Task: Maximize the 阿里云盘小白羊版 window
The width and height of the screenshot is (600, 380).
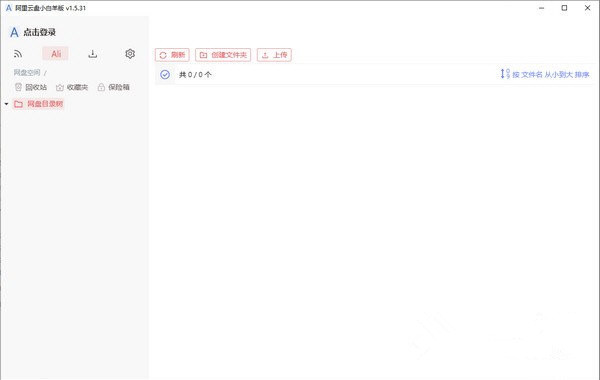Action: pyautogui.click(x=564, y=8)
